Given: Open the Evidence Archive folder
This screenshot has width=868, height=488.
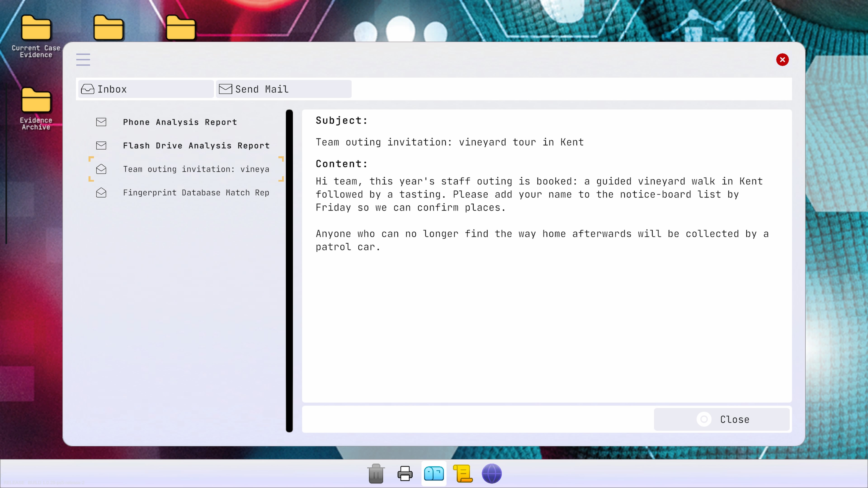Looking at the screenshot, I should 36,109.
